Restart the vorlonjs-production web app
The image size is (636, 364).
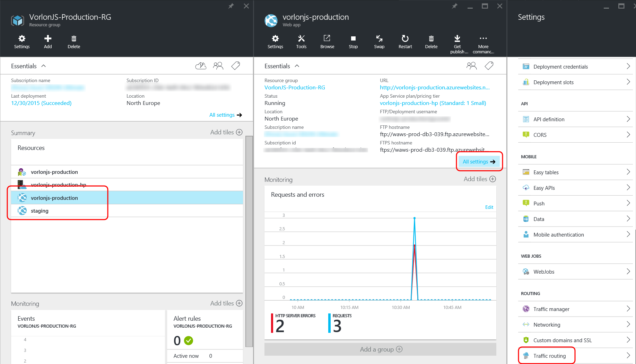tap(405, 42)
